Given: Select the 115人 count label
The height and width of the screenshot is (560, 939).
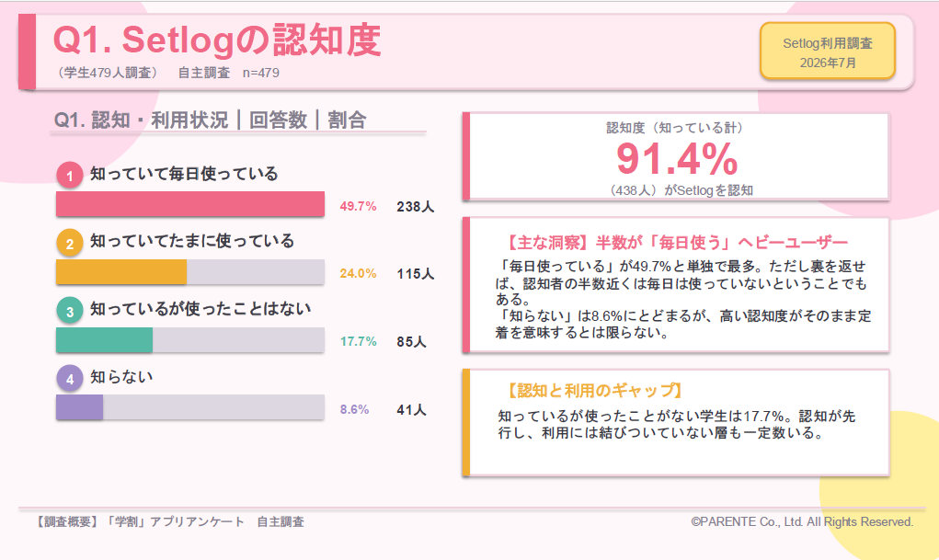Looking at the screenshot, I should click(415, 274).
